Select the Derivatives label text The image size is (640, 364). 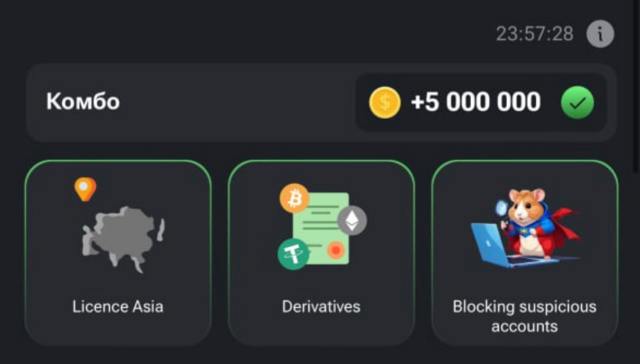point(321,307)
